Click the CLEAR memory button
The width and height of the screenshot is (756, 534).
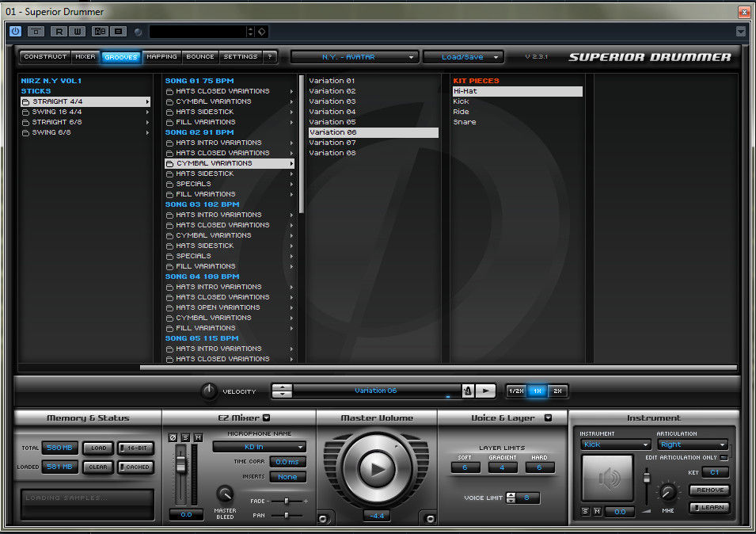pyautogui.click(x=98, y=467)
